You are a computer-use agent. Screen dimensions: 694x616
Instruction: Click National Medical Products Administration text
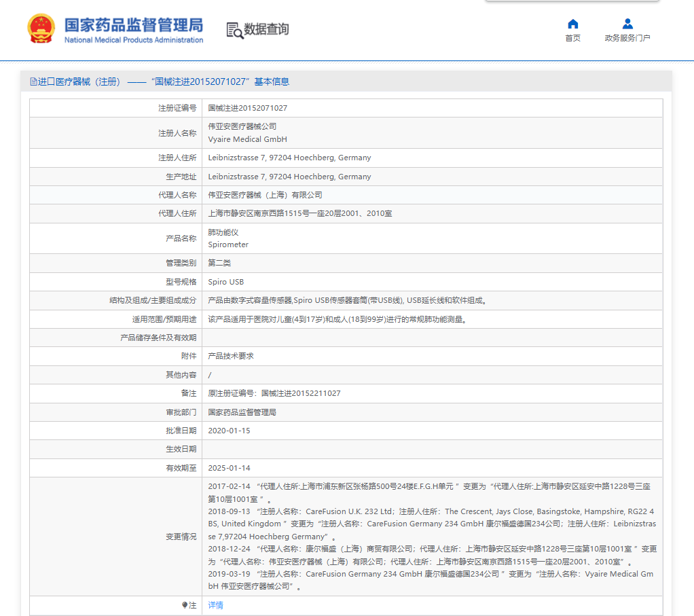coord(134,40)
